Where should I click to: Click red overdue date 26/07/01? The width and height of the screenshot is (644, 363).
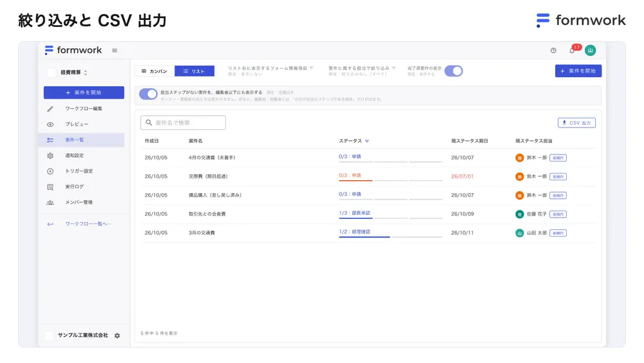pyautogui.click(x=462, y=176)
